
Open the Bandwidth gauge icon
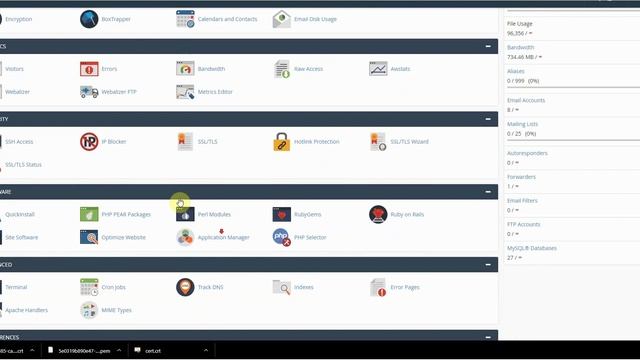[185, 69]
